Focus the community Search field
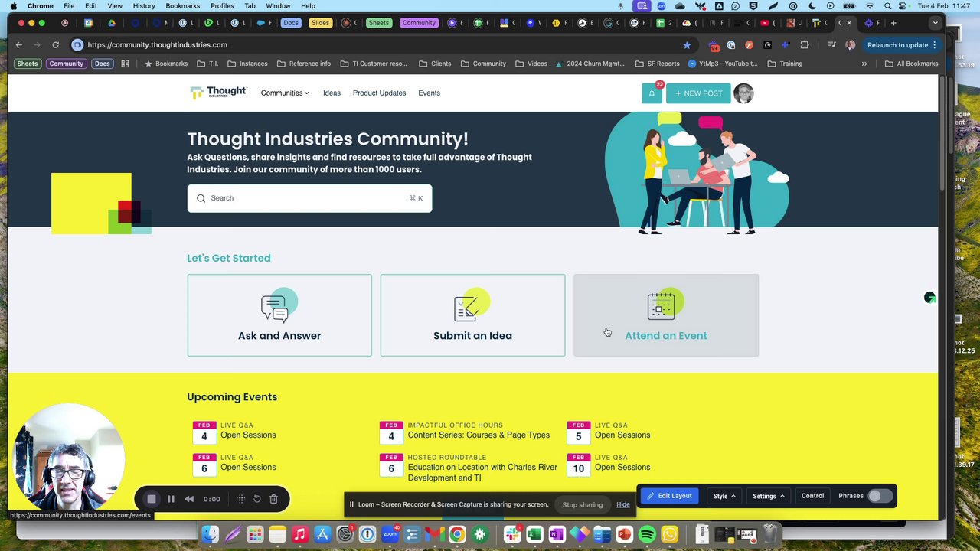This screenshot has width=980, height=551. pos(309,198)
